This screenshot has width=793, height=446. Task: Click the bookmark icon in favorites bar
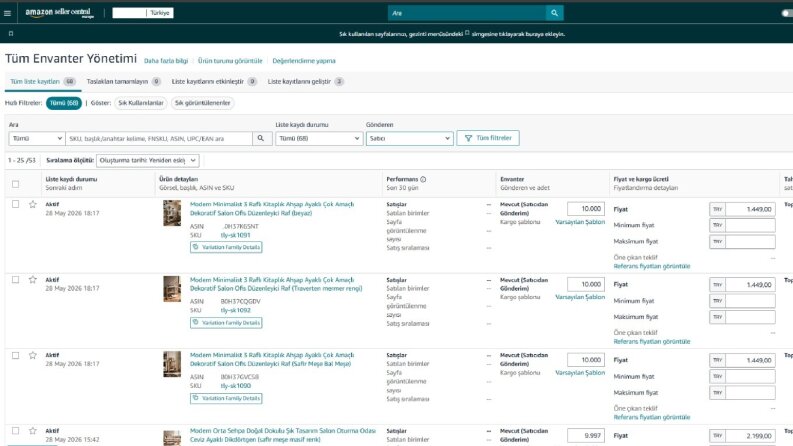(x=11, y=34)
